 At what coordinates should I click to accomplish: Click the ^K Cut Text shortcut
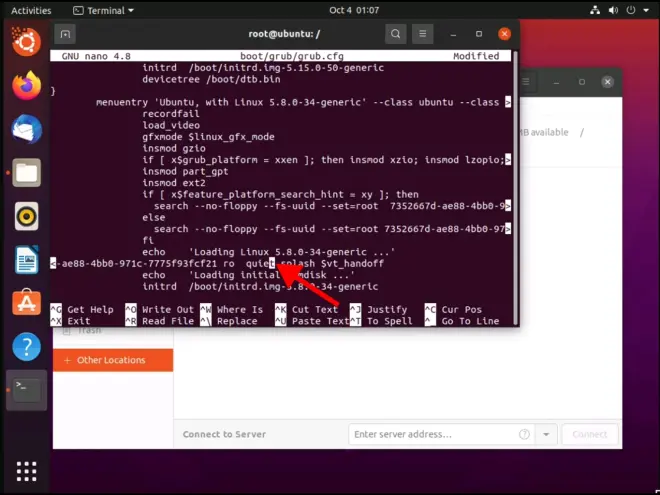tap(307, 309)
